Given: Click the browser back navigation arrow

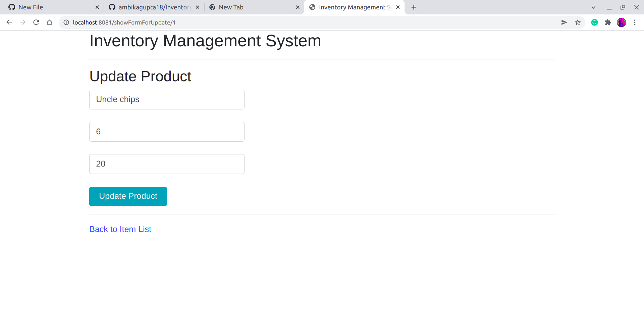Looking at the screenshot, I should [9, 22].
